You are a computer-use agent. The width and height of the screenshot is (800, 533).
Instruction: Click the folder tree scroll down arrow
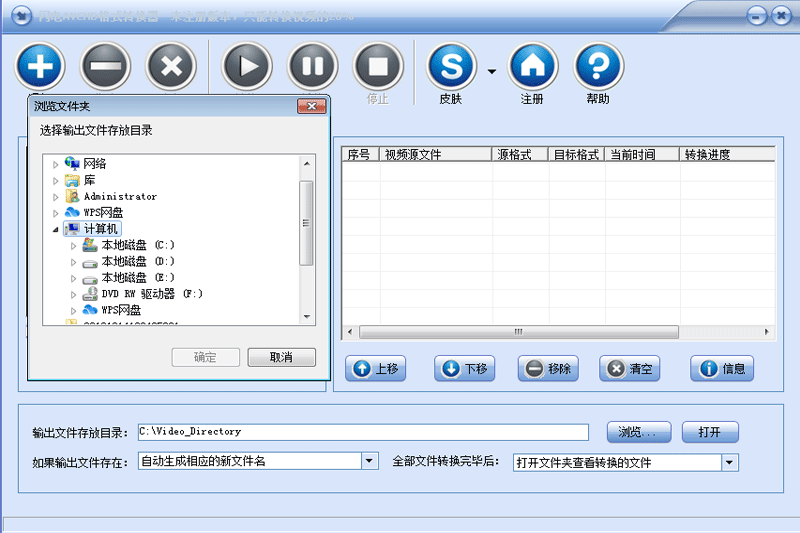tap(307, 316)
